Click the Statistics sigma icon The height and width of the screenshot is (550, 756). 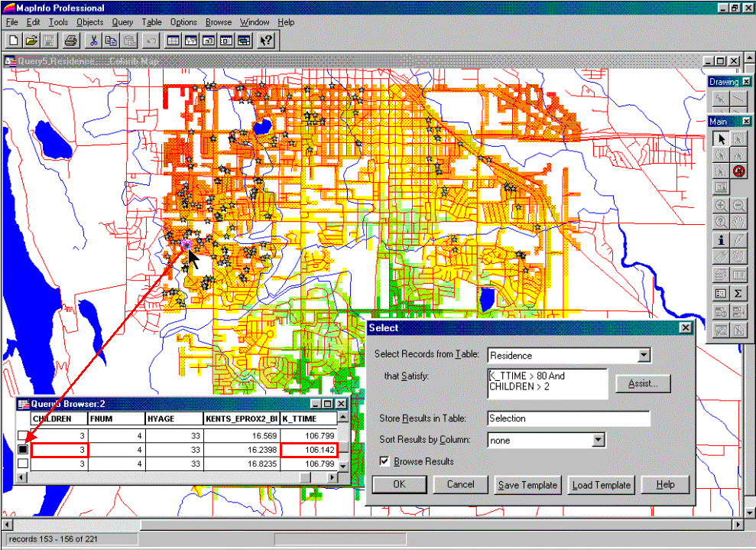click(738, 293)
